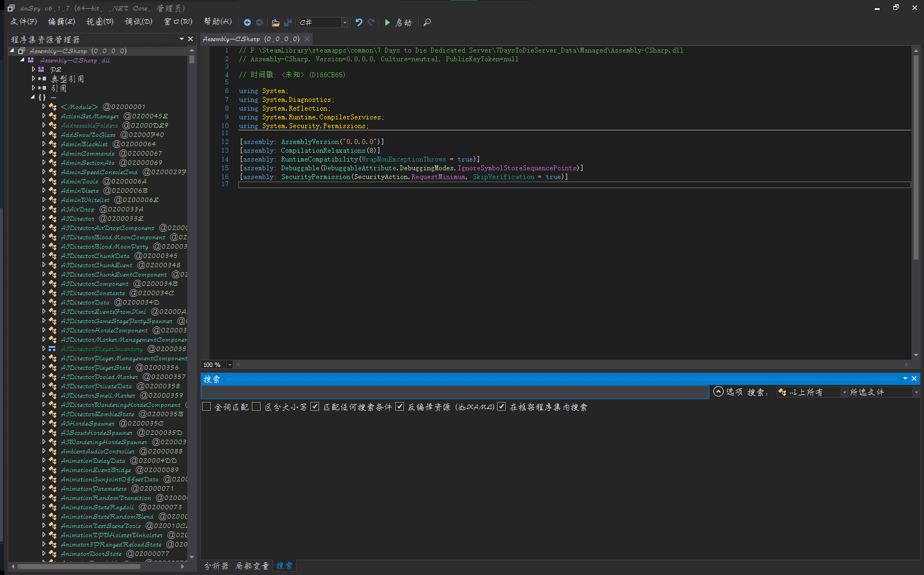This screenshot has width=924, height=575.
Task: Open the 编辑(E) menu
Action: [61, 22]
